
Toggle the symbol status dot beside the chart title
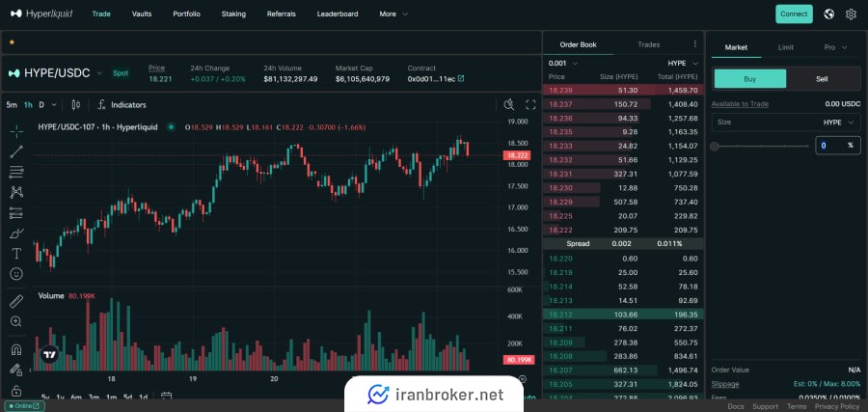(171, 126)
